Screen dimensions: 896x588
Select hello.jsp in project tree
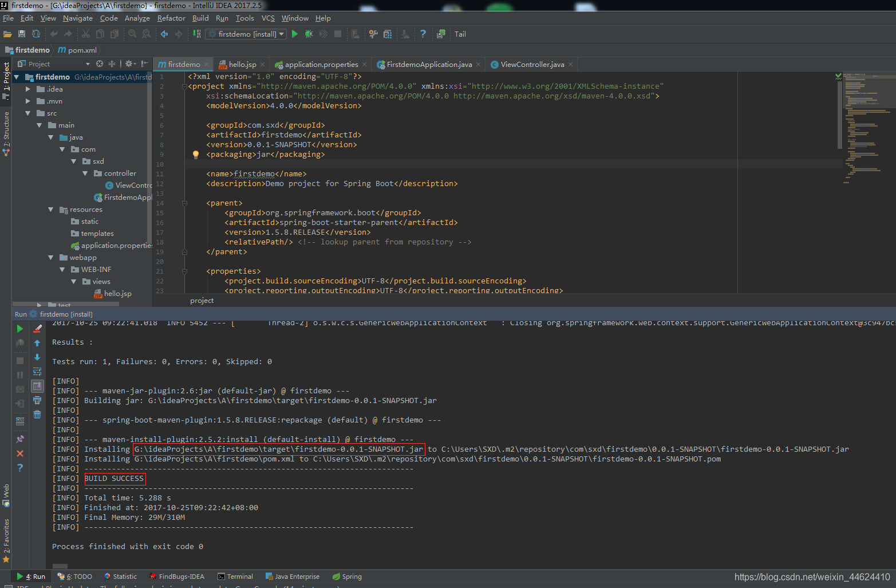(x=113, y=293)
